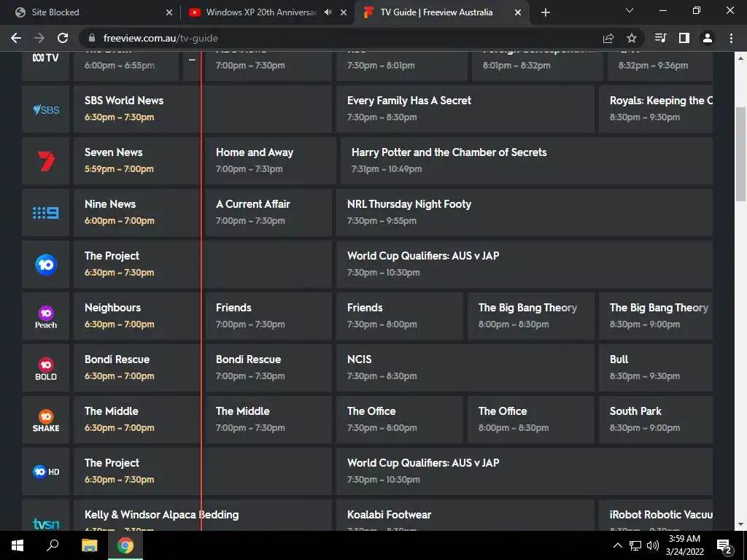Open the Seven News program
The height and width of the screenshot is (560, 747).
(x=136, y=161)
